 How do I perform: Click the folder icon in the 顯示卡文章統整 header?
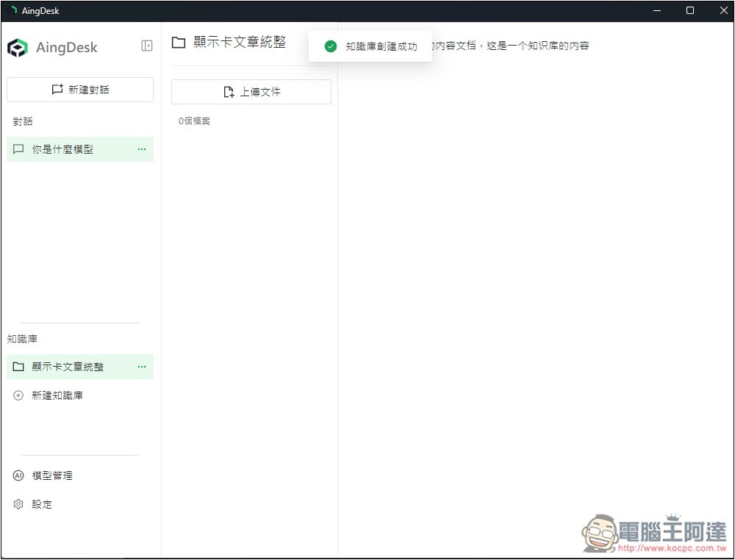coord(179,43)
